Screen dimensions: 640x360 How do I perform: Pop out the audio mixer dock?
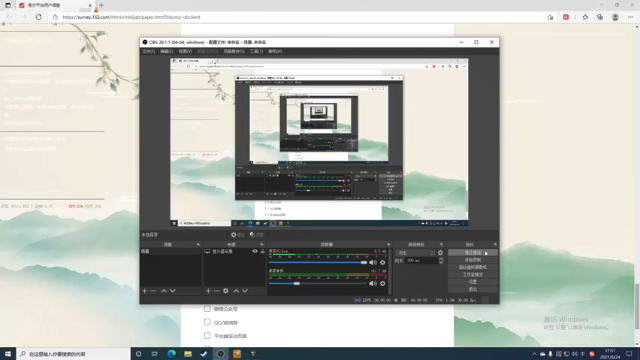click(389, 244)
